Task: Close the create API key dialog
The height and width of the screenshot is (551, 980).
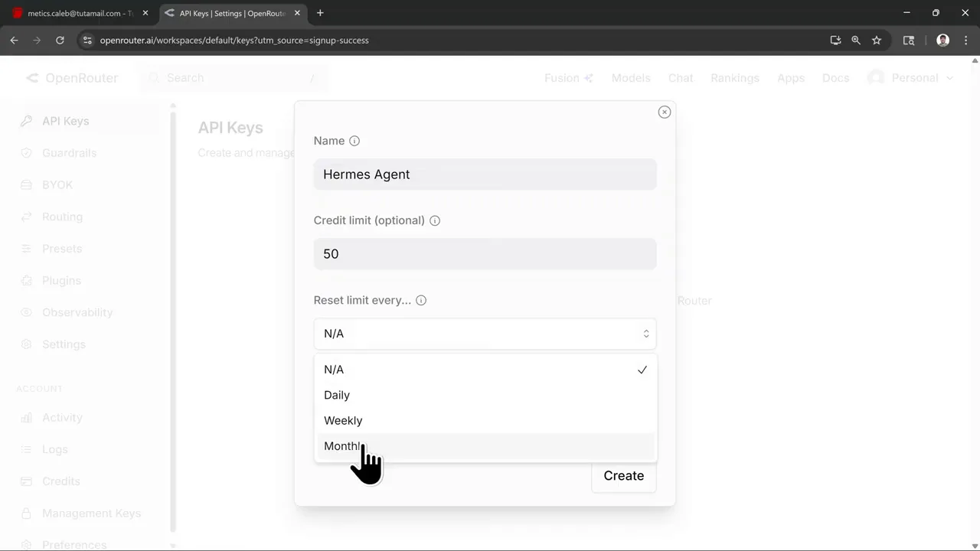Action: tap(665, 112)
